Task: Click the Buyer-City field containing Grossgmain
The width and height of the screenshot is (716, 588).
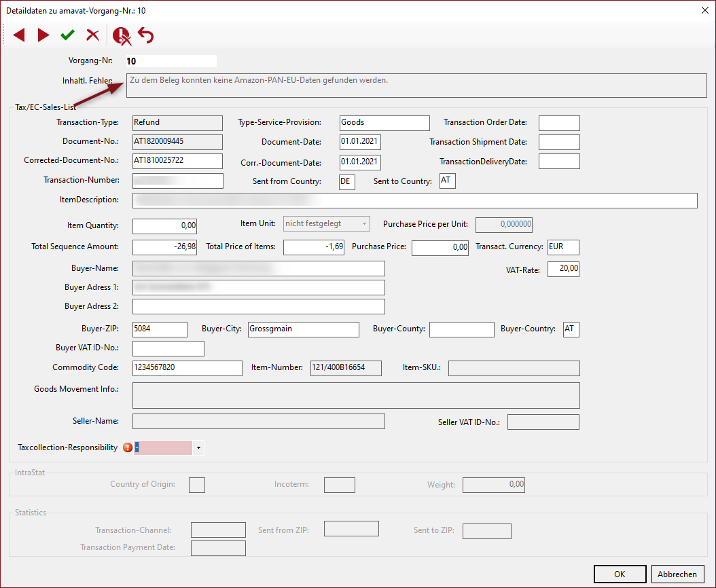Action: pyautogui.click(x=303, y=329)
